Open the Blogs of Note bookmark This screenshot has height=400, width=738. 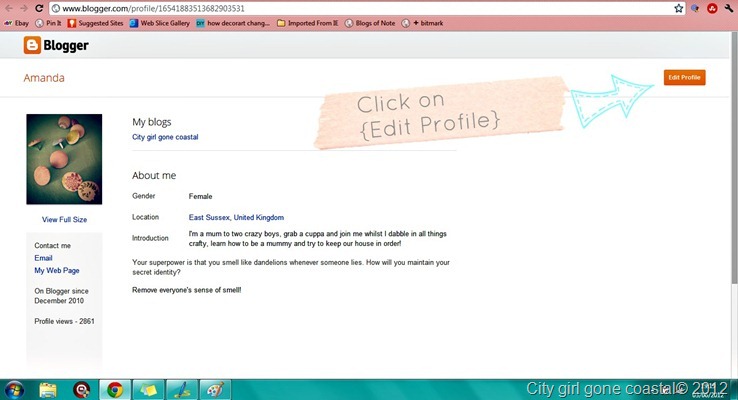(x=370, y=23)
